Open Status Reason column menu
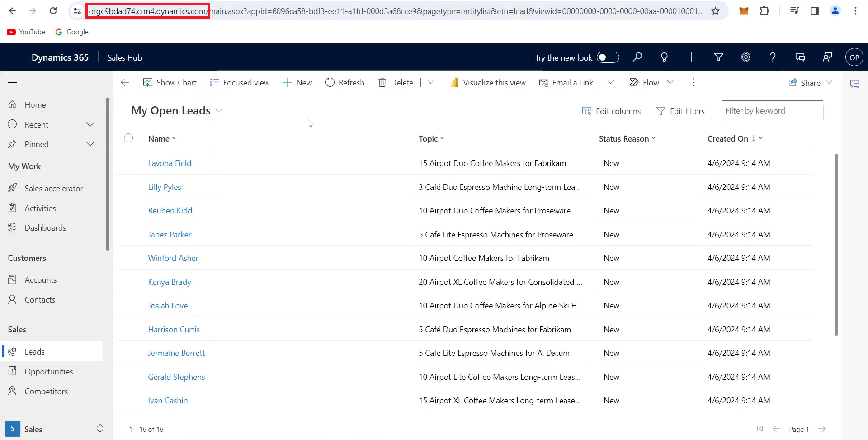868x440 pixels. coord(627,138)
